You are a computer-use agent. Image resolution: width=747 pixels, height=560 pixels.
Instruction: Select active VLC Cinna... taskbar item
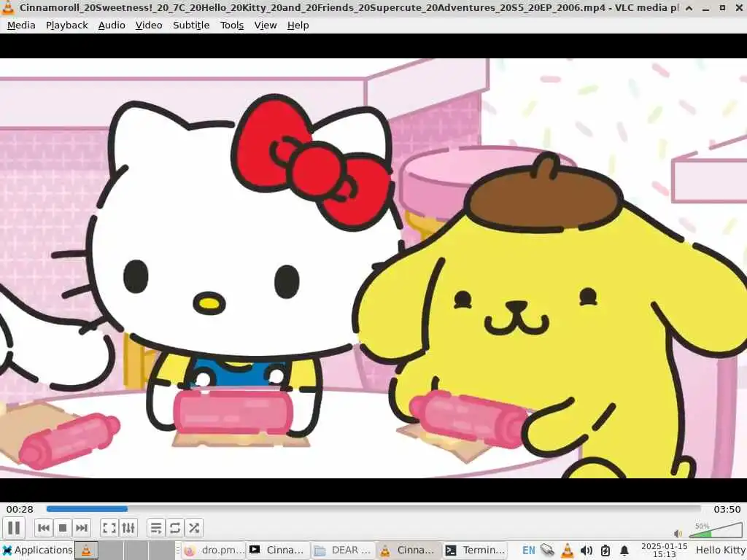[x=408, y=551]
